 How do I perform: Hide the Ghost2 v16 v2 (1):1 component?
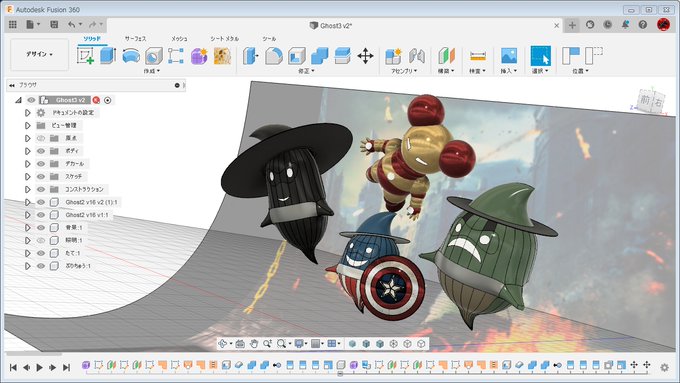coord(41,202)
